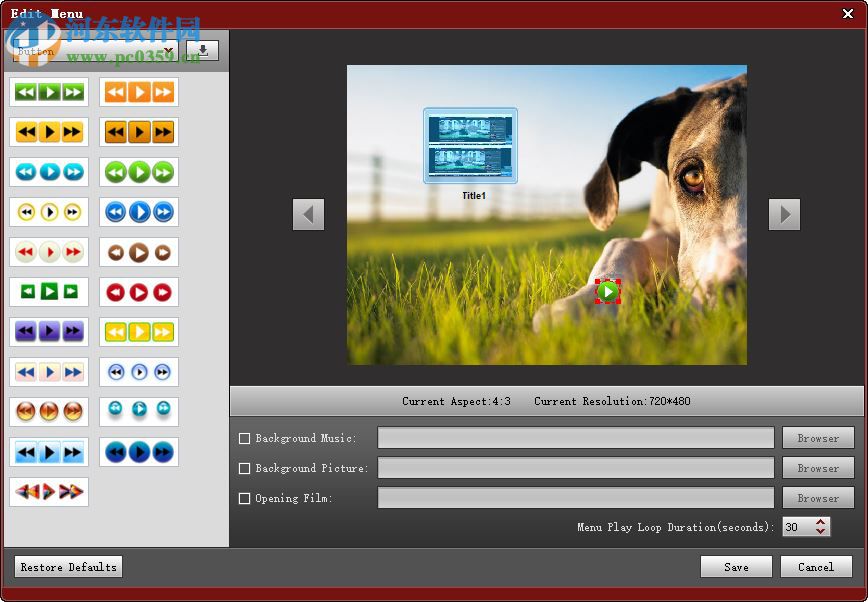The image size is (868, 602).
Task: Select the Title1 thumbnail in the preview
Action: pyautogui.click(x=471, y=148)
